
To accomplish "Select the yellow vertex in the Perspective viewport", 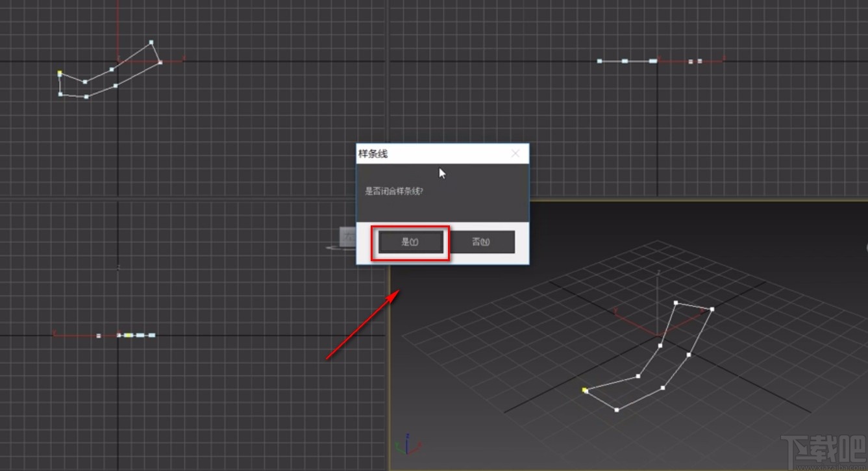I will coord(584,389).
